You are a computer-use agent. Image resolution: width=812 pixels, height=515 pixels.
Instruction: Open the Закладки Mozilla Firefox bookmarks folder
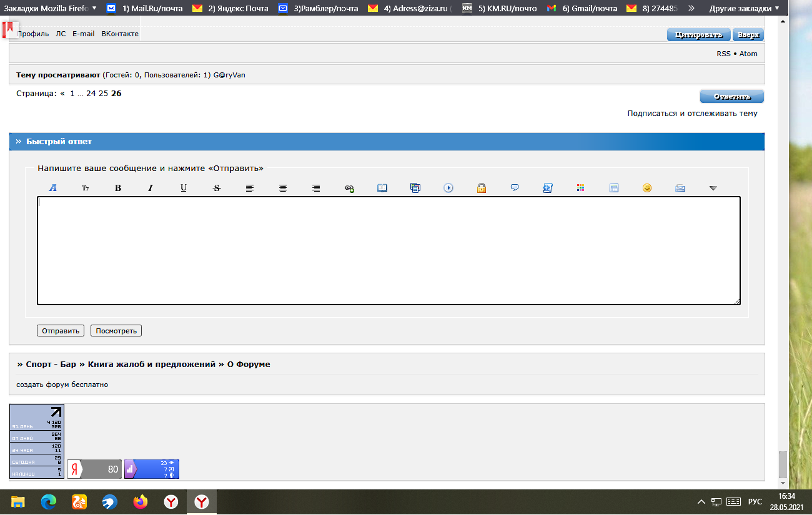51,9
